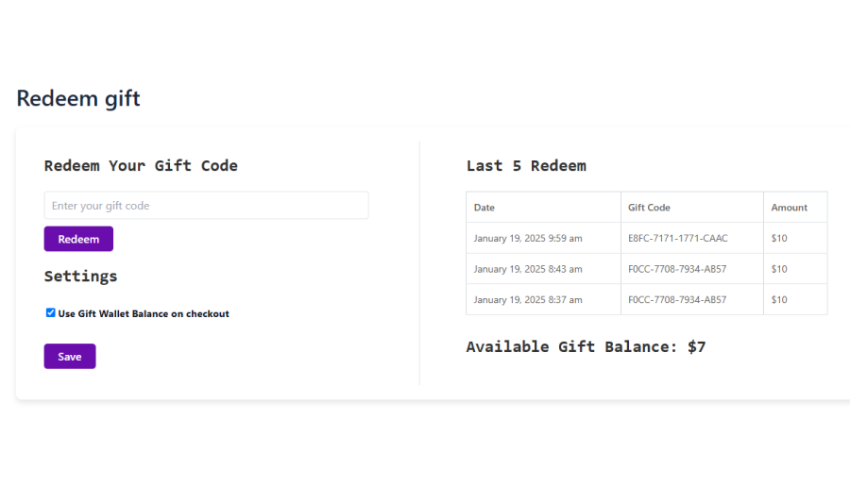
Task: Click the January 19, 2025 8:43 am date
Action: click(x=528, y=269)
